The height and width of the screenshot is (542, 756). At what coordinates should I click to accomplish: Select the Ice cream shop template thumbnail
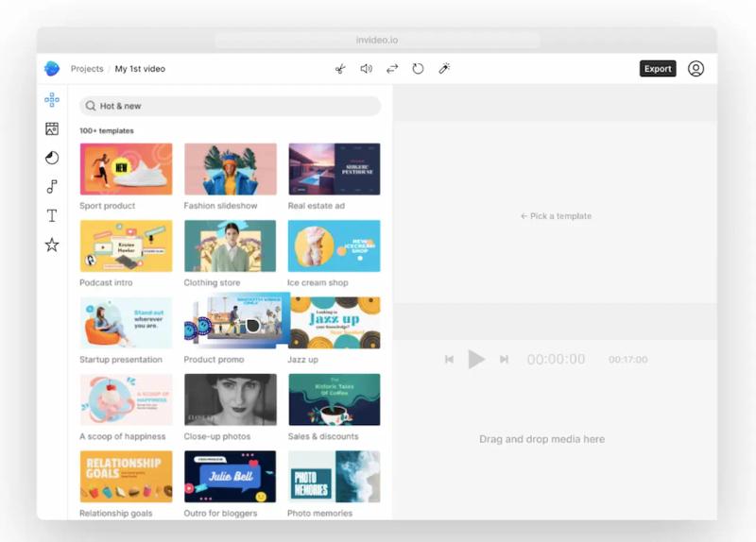[335, 246]
